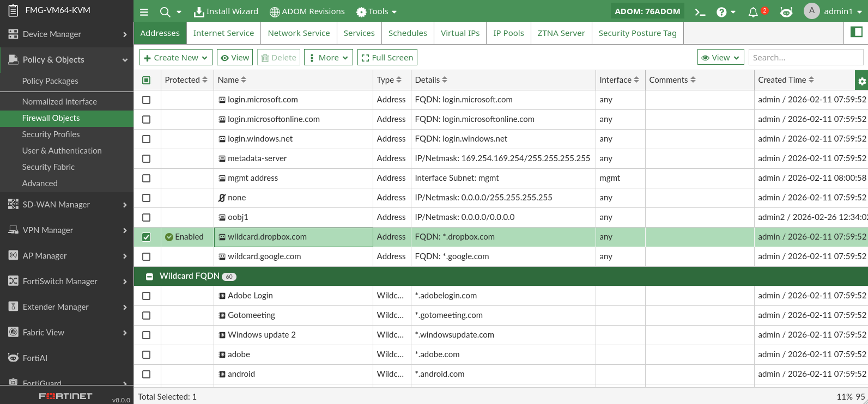The width and height of the screenshot is (868, 404).
Task: Open the Create New dropdown
Action: tap(176, 58)
